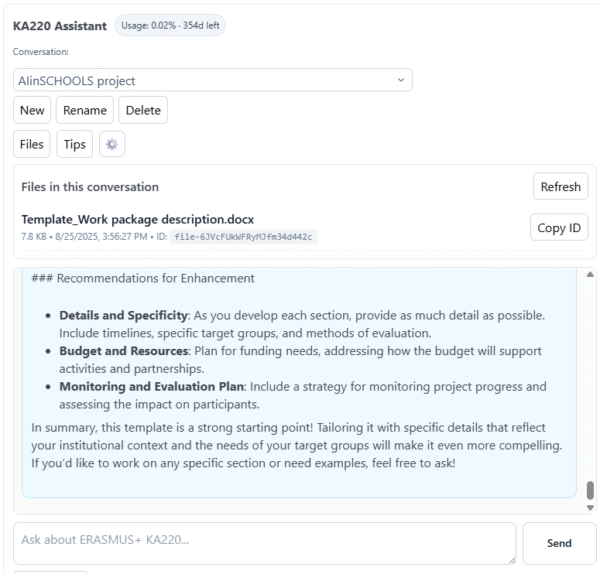Open the AIinSCHOOLS project conversation dropdown
The height and width of the screenshot is (574, 600).
tap(213, 80)
